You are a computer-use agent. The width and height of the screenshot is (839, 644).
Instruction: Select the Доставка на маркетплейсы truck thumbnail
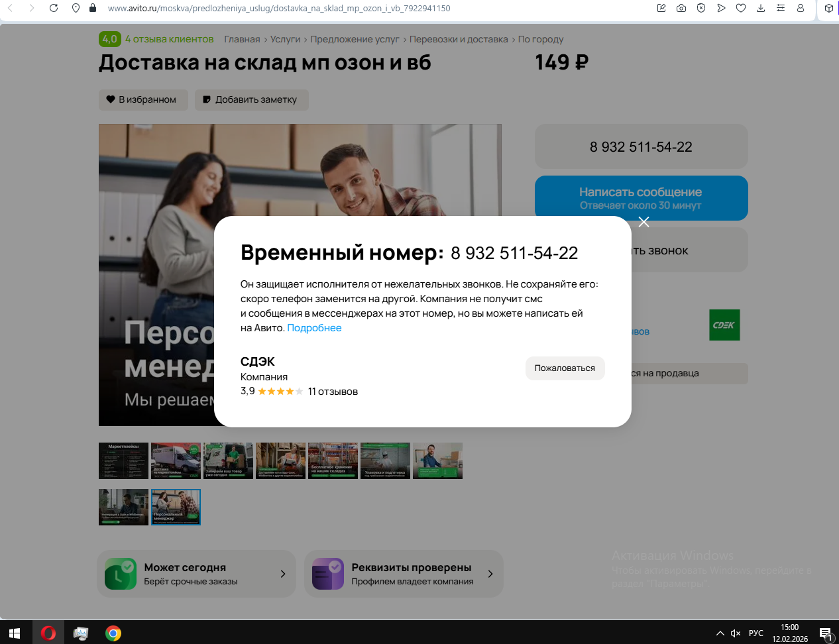(x=176, y=460)
